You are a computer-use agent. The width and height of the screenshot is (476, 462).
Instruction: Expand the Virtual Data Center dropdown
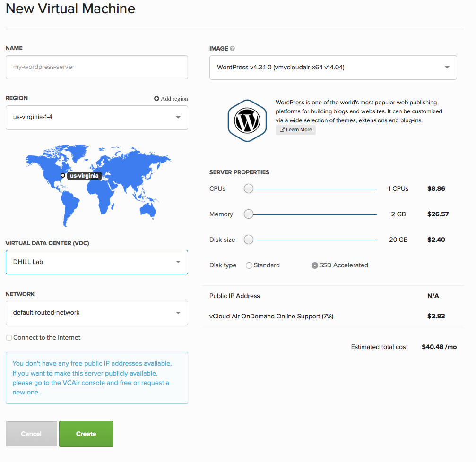click(97, 262)
